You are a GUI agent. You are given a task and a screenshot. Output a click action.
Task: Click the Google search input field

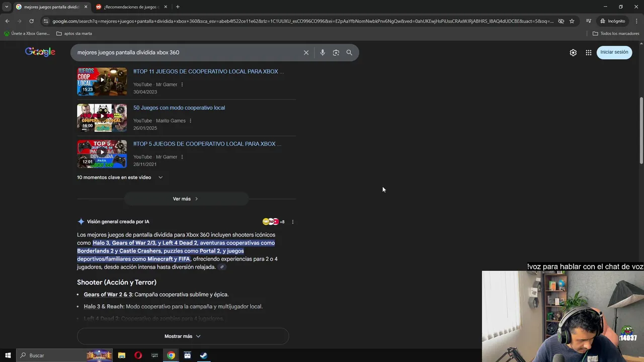pyautogui.click(x=186, y=52)
